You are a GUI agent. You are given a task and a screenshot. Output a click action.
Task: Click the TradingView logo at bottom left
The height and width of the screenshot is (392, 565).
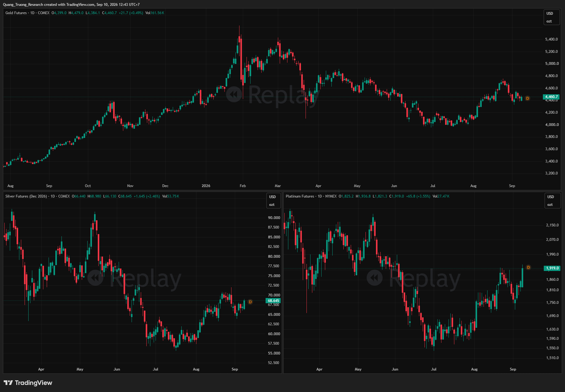28,383
